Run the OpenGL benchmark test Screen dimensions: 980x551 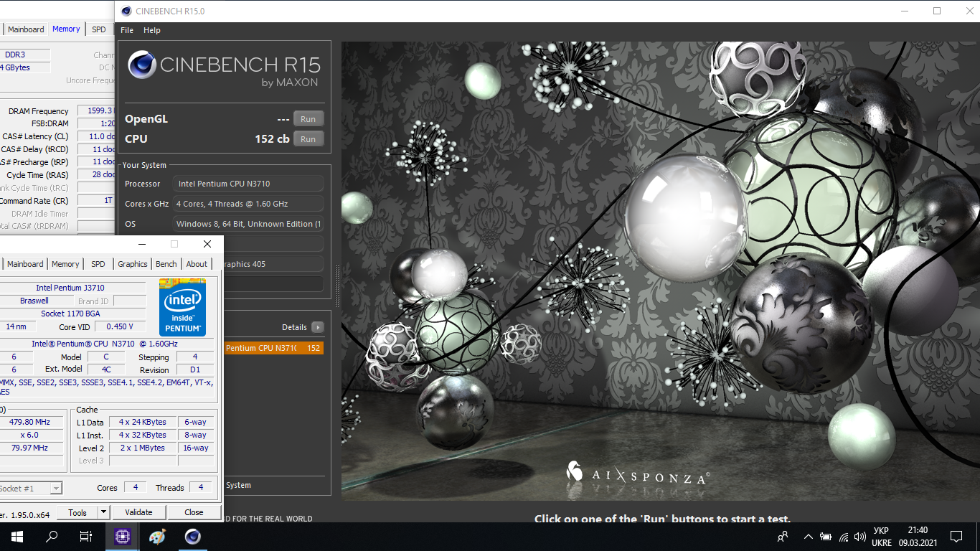(x=308, y=119)
